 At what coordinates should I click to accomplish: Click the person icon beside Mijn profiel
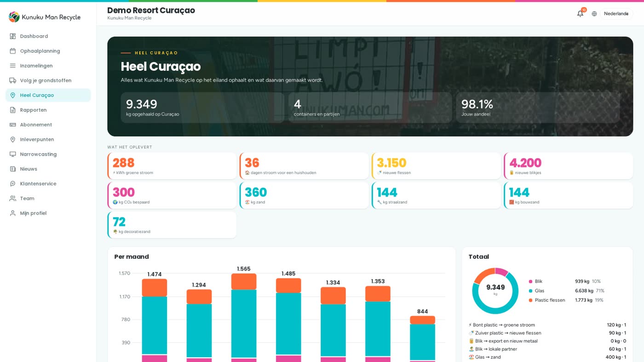pos(13,213)
